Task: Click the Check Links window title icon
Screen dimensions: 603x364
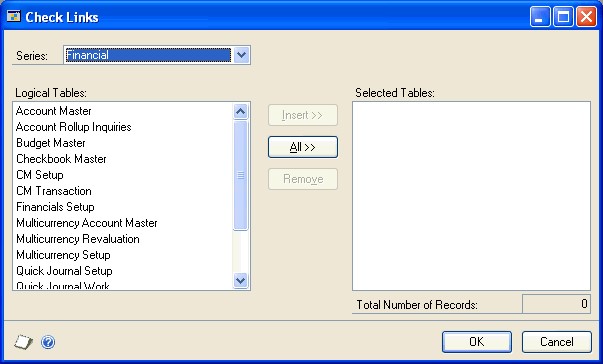Action: pyautogui.click(x=14, y=17)
